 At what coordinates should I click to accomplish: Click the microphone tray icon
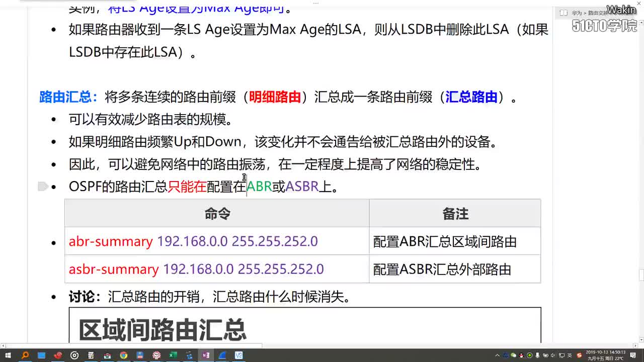[x=537, y=355]
